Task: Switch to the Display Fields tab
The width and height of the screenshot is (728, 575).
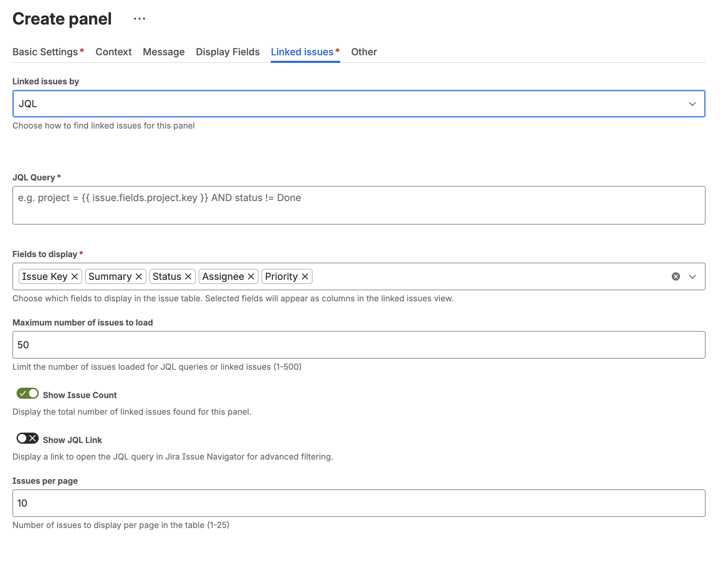Action: coord(227,52)
